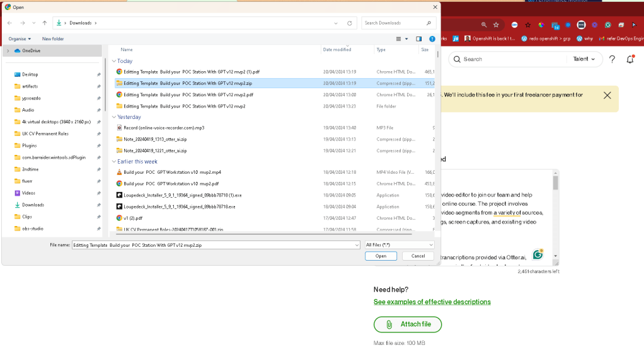
Task: Collapse the Yesterday file group
Action: click(x=114, y=117)
